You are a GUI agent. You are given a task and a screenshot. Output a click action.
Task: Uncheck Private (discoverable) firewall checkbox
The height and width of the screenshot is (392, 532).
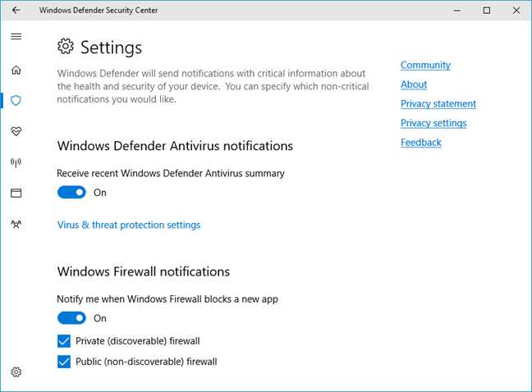[x=64, y=341]
